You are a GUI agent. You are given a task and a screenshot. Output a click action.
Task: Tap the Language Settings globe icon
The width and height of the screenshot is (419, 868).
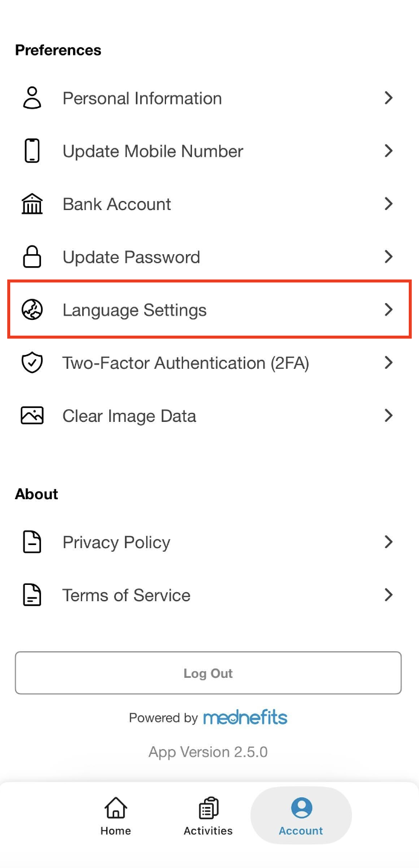[32, 310]
